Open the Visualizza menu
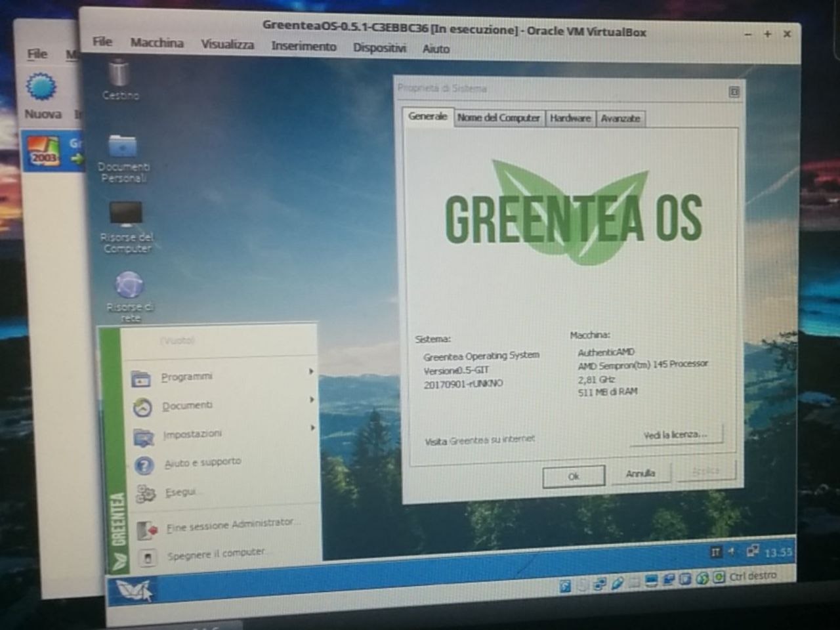This screenshot has height=630, width=840. pos(227,45)
